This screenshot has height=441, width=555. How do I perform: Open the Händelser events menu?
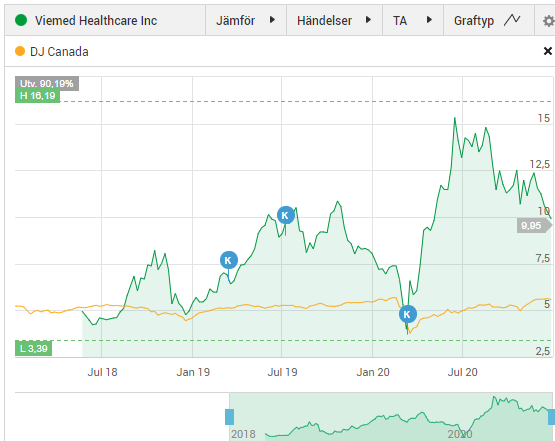[334, 20]
